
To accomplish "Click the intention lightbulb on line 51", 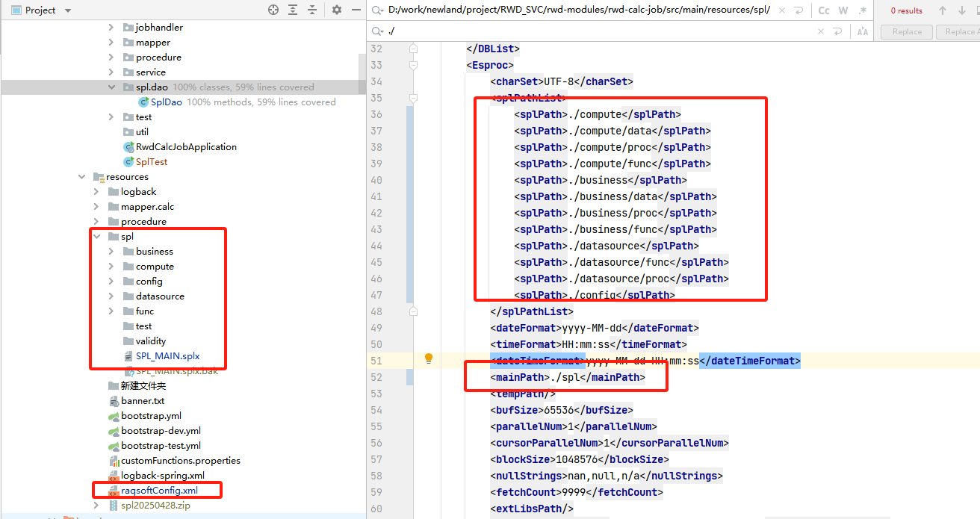I will click(429, 359).
